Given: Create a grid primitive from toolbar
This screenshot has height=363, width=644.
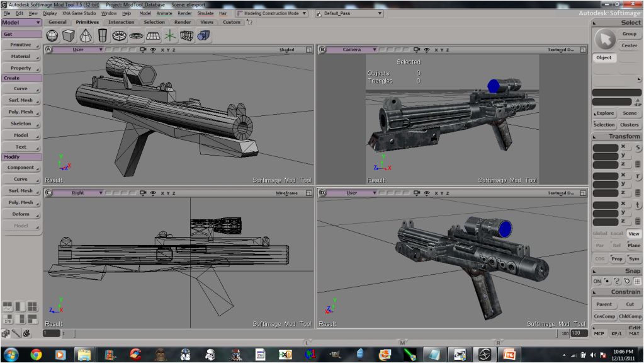Looking at the screenshot, I should point(153,36).
